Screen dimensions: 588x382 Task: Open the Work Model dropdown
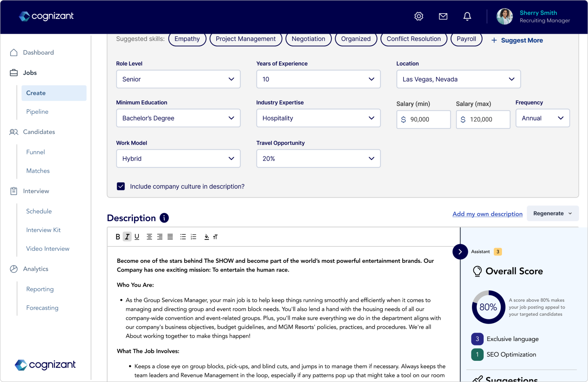[178, 158]
